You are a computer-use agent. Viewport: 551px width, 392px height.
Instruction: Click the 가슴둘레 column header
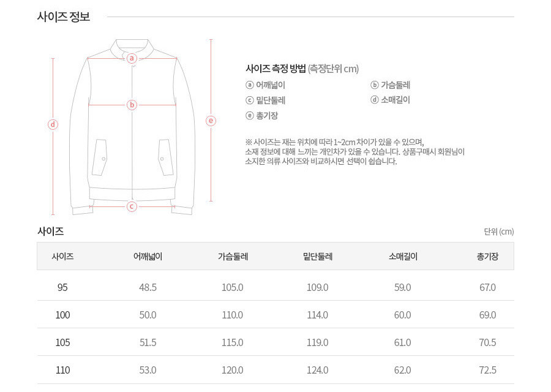tap(233, 257)
